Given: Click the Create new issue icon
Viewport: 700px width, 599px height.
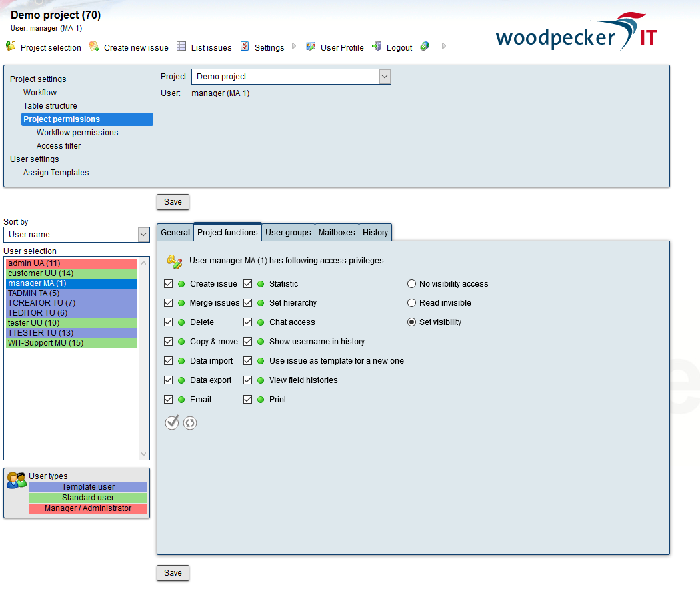Looking at the screenshot, I should pyautogui.click(x=95, y=46).
